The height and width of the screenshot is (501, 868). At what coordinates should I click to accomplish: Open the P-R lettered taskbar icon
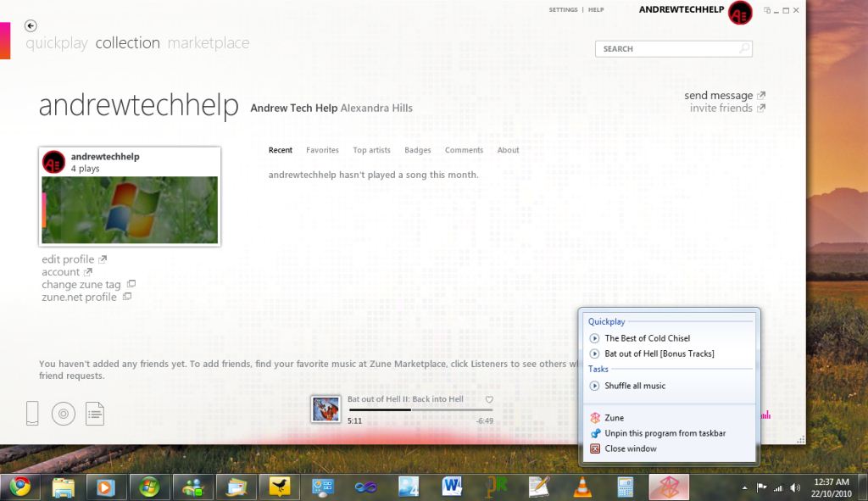click(x=496, y=487)
